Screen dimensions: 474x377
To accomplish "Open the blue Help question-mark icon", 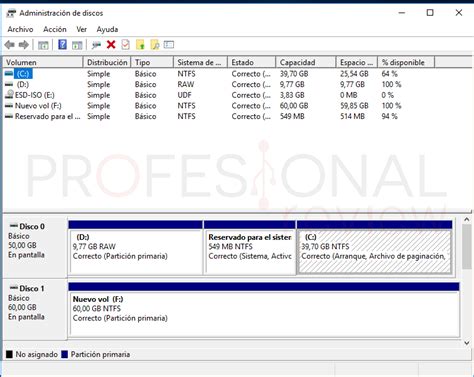I will (x=62, y=44).
